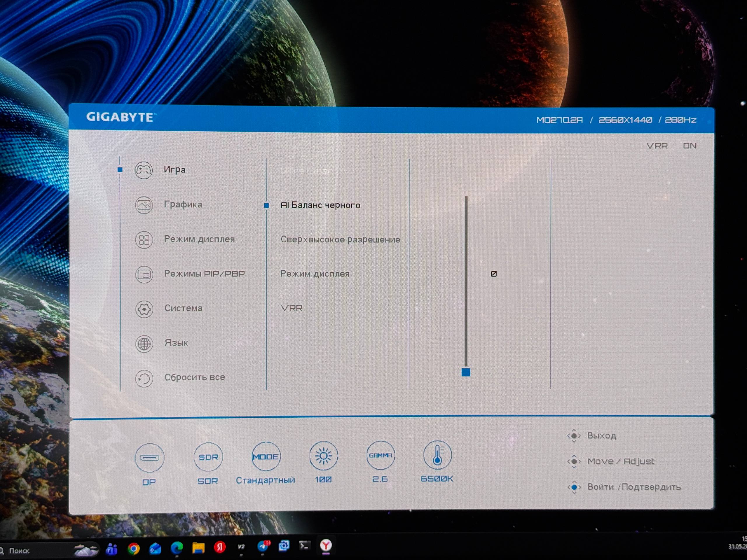The height and width of the screenshot is (560, 747).
Task: Click the M027Q2A model name
Action: (560, 120)
